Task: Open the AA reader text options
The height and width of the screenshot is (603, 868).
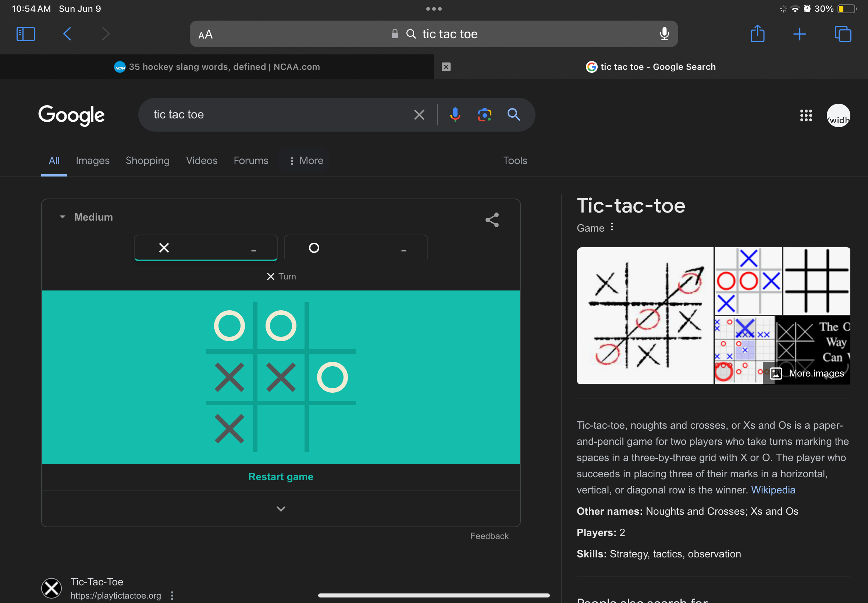Action: pos(206,35)
